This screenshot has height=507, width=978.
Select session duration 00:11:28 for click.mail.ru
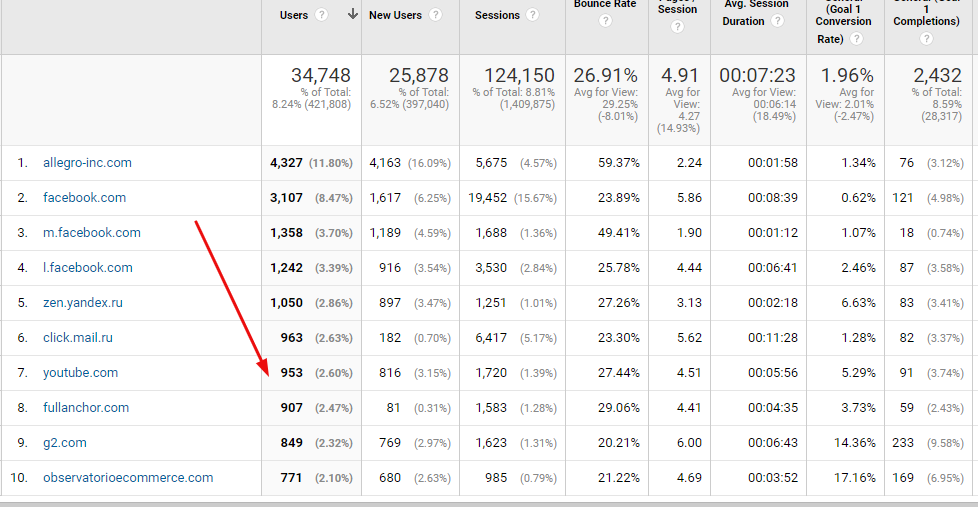pos(773,337)
